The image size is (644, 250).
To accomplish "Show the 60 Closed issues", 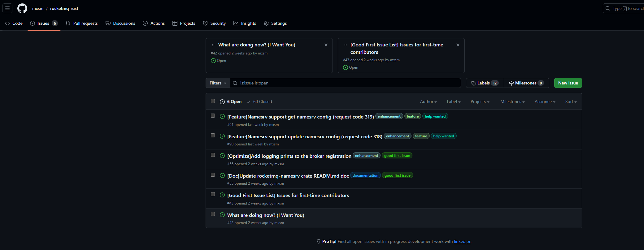I will coord(259,101).
